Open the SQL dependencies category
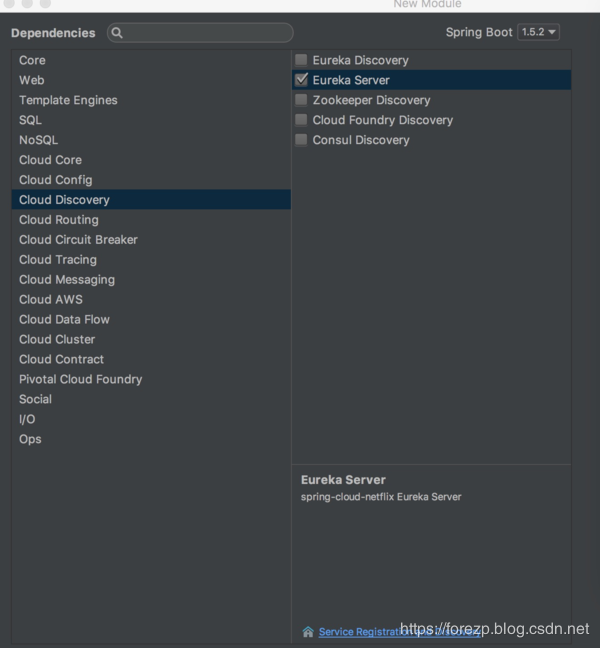 [30, 120]
